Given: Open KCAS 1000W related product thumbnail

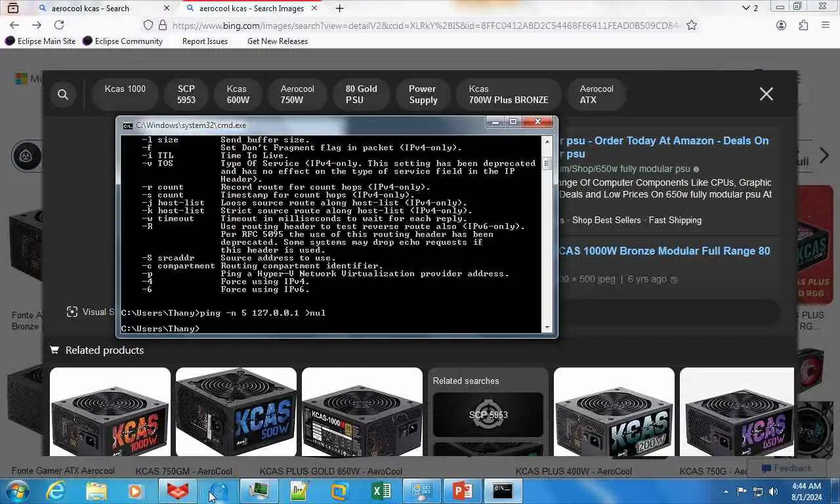Looking at the screenshot, I should point(110,412).
